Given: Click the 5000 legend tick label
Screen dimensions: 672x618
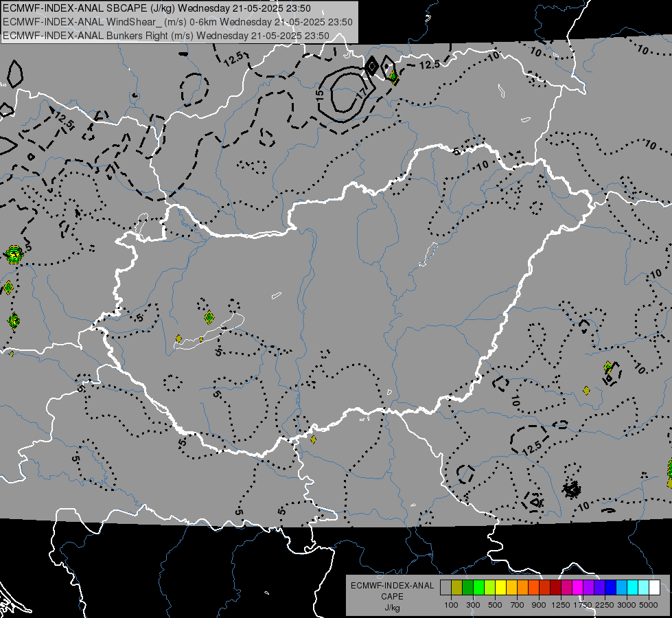Looking at the screenshot, I should coord(649,605).
